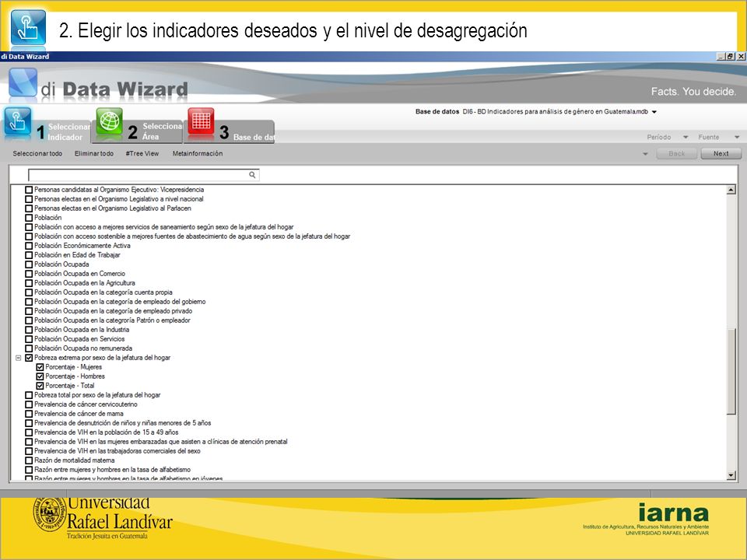Viewport: 747px width, 560px height.
Task: Select text Razón entre mujeres y hombres en la tasa de alfabetismo
Action: pyautogui.click(x=112, y=470)
